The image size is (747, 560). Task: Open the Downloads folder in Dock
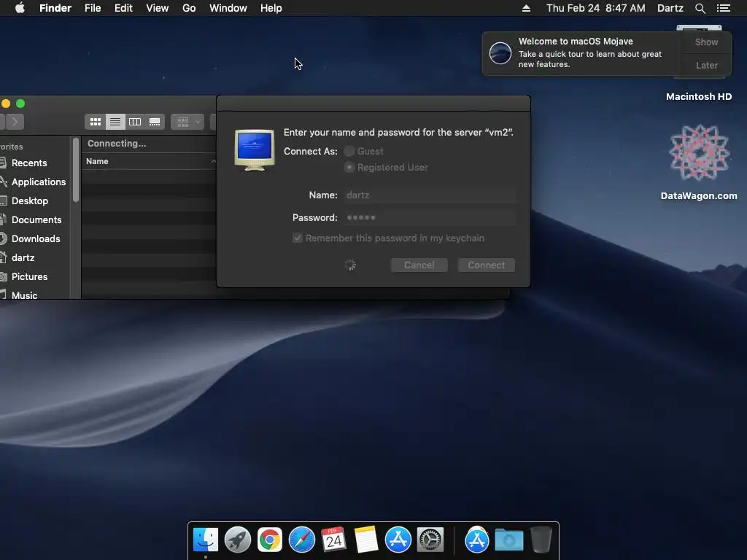click(508, 540)
